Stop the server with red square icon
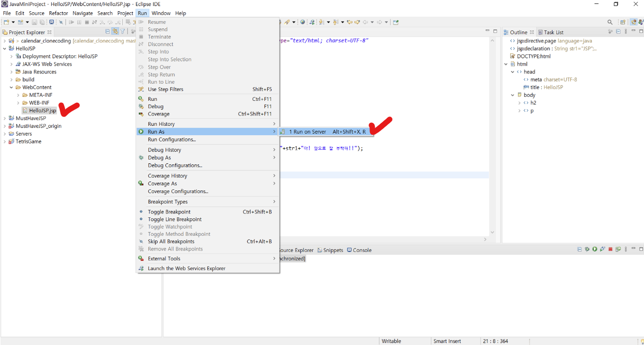Viewport: 644px width, 345px height. click(x=610, y=249)
